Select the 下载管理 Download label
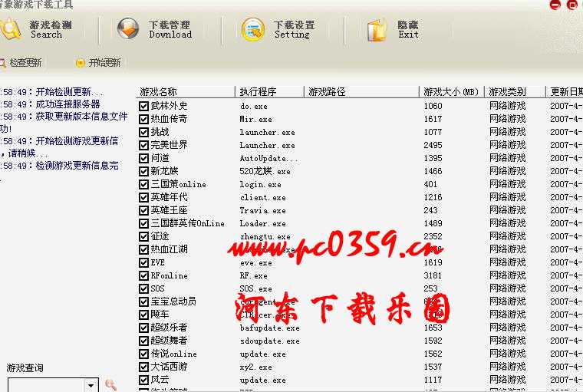 170,29
